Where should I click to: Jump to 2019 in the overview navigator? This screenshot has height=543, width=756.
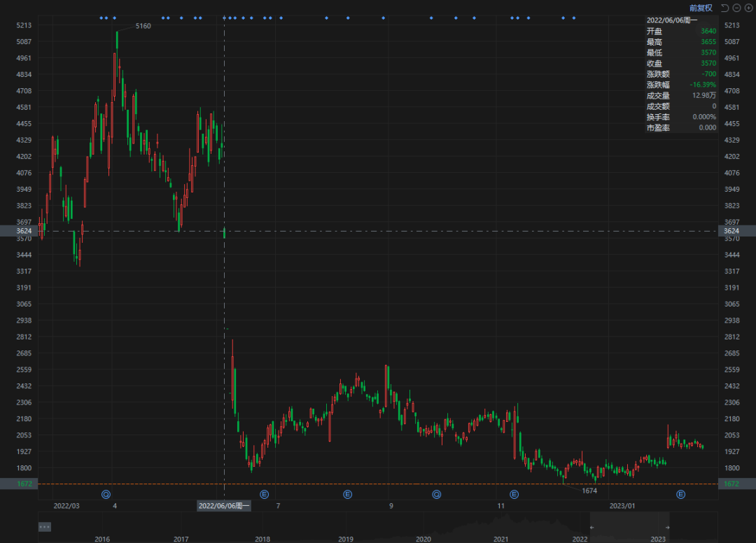346,539
